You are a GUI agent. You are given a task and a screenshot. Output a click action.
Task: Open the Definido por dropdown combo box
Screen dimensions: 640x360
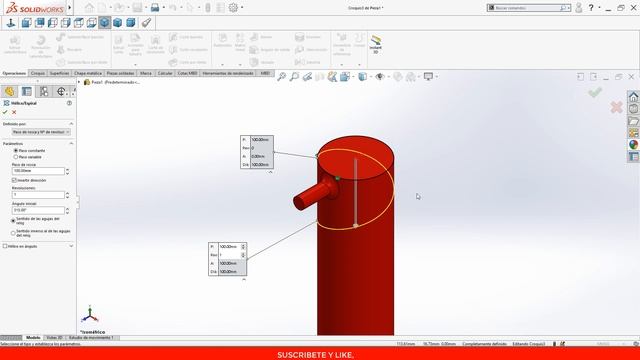click(x=41, y=132)
